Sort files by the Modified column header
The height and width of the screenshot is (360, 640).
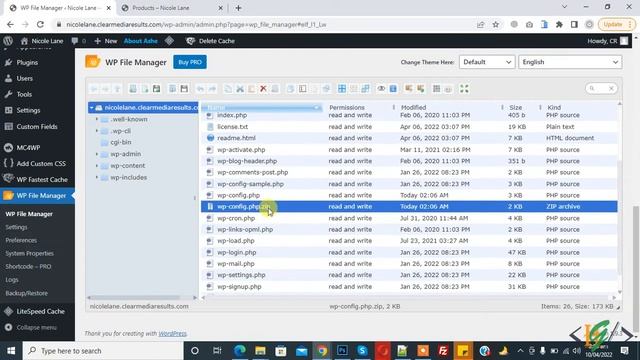[413, 107]
